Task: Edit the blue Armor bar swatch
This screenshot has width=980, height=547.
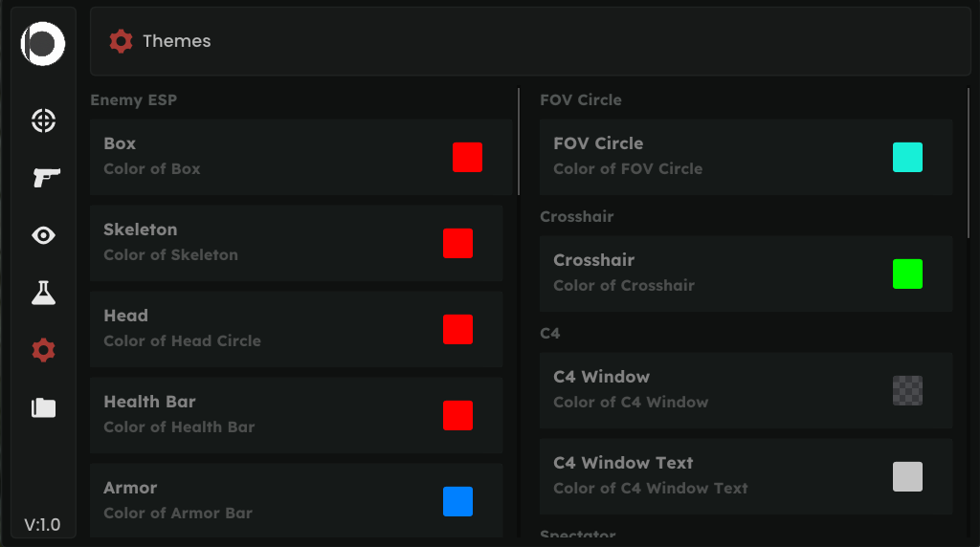Action: pyautogui.click(x=457, y=502)
